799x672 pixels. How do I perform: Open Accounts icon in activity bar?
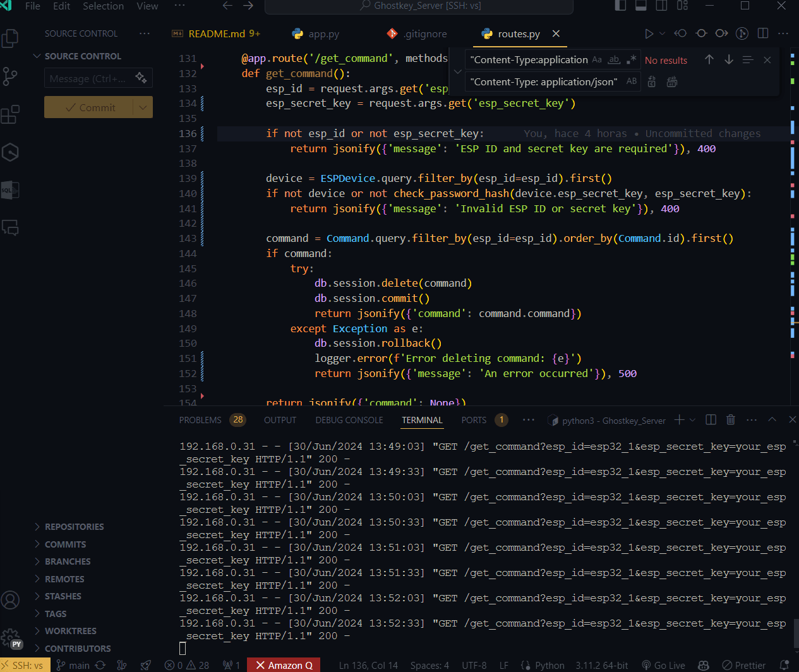click(x=11, y=599)
